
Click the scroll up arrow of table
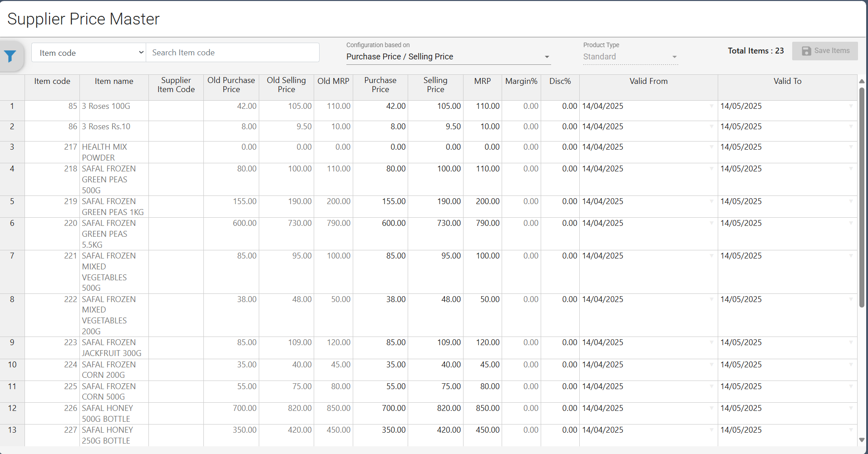coord(862,81)
